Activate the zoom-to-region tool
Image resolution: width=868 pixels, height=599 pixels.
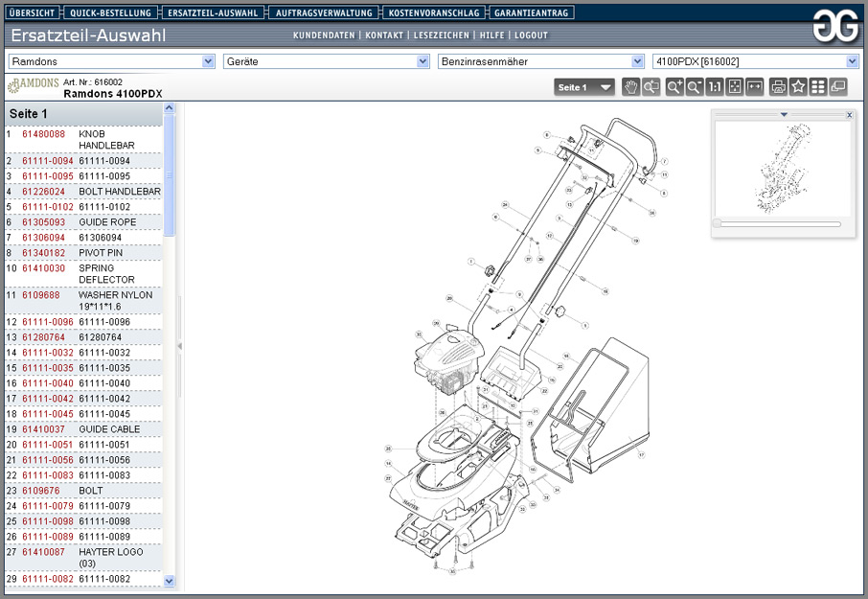(651, 87)
